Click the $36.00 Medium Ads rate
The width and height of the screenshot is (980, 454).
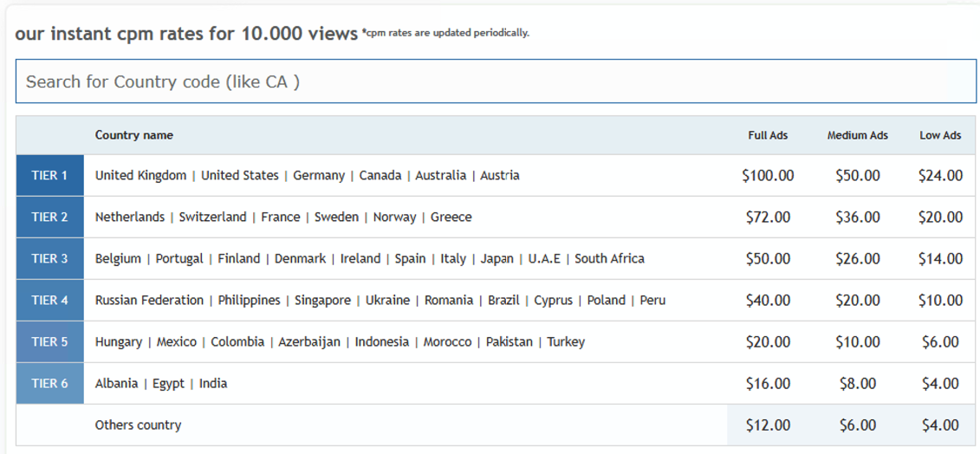(857, 217)
